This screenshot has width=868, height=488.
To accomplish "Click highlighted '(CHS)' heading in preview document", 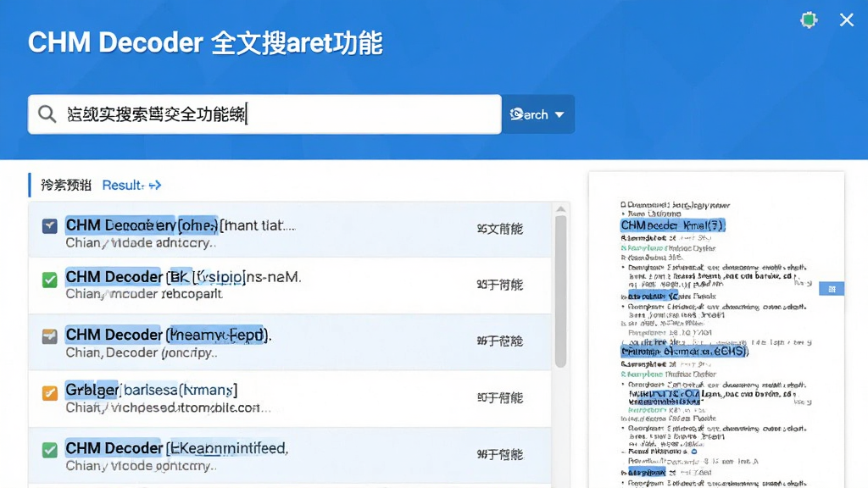I will (x=685, y=351).
